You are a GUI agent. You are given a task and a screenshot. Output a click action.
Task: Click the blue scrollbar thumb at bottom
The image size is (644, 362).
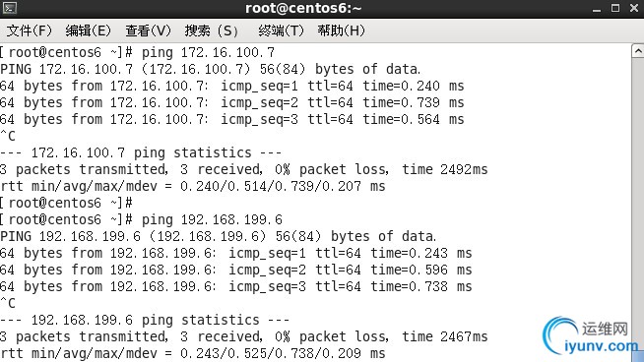[x=639, y=355]
